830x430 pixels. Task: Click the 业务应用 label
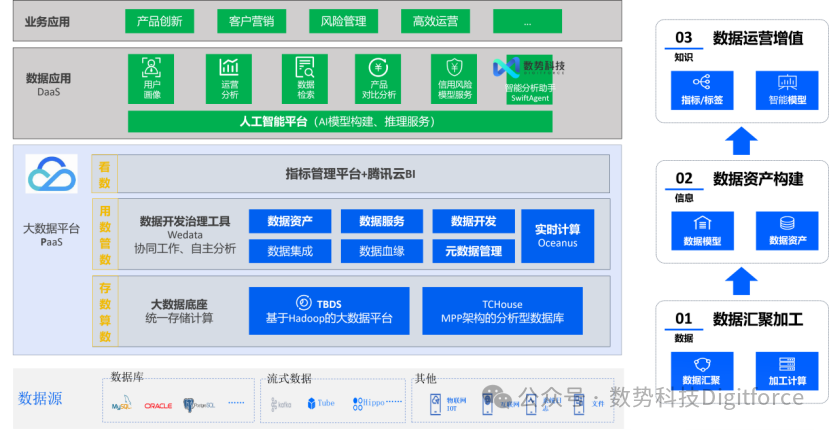pyautogui.click(x=47, y=22)
